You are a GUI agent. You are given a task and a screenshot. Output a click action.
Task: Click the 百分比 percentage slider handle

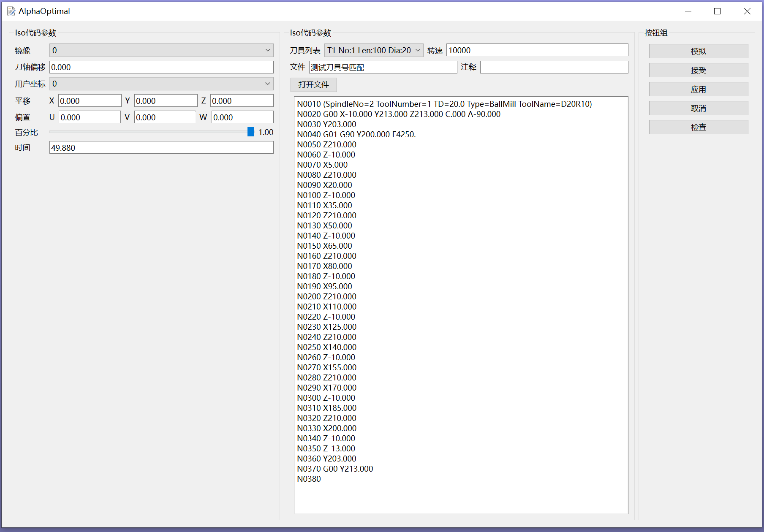pos(251,132)
